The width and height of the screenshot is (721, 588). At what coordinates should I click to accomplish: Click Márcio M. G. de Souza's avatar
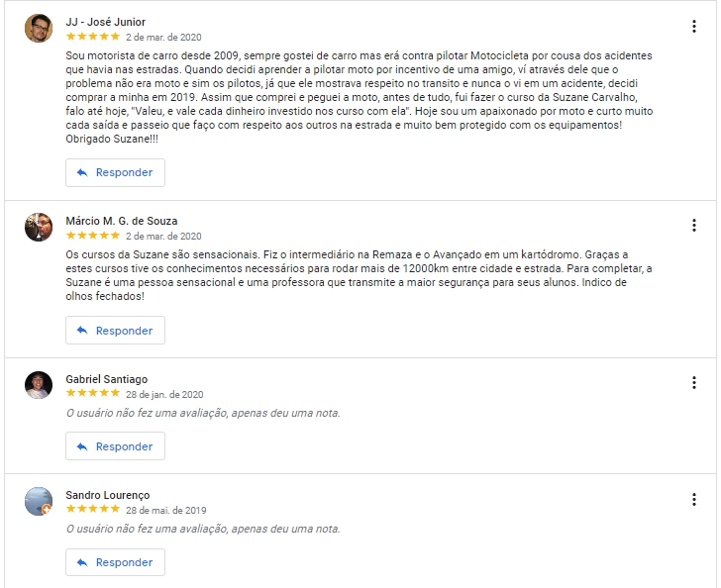coord(39,227)
